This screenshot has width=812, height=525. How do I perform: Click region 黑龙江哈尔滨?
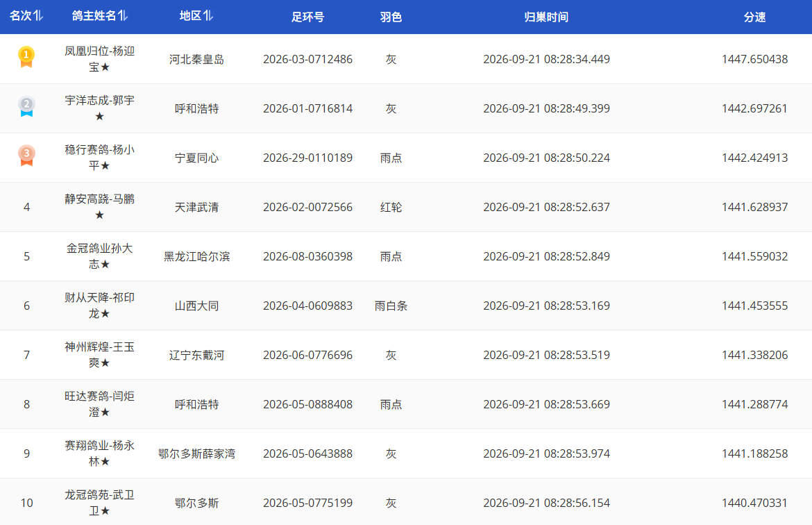click(x=197, y=256)
